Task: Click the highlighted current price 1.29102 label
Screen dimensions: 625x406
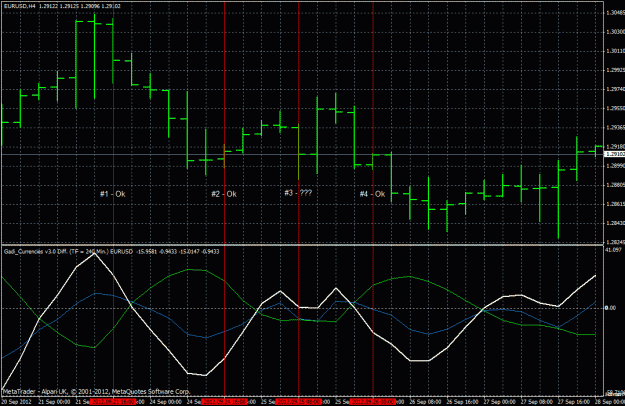Action: 615,154
